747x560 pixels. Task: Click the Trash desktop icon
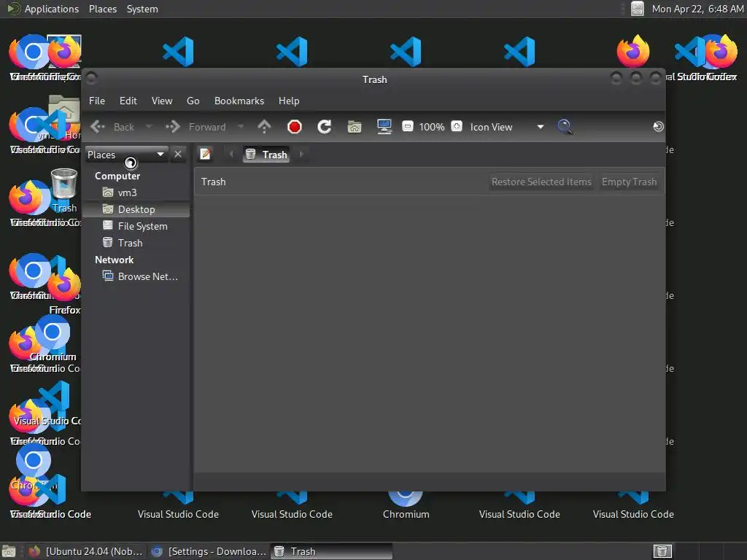(x=64, y=190)
